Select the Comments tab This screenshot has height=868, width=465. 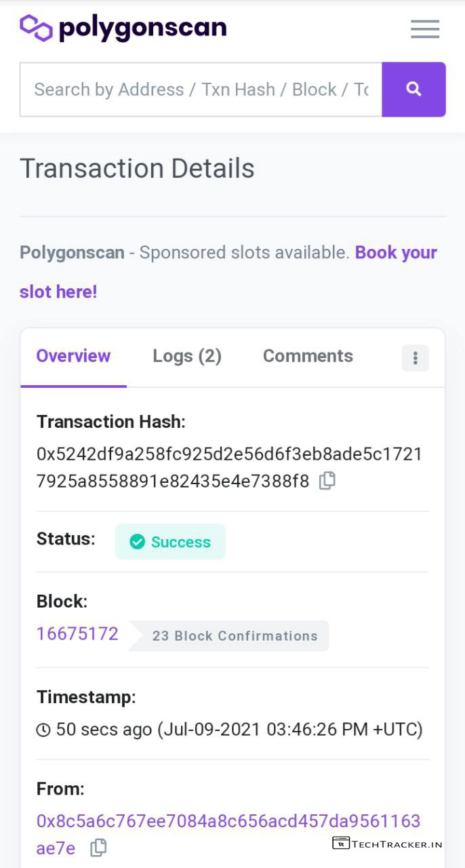308,357
